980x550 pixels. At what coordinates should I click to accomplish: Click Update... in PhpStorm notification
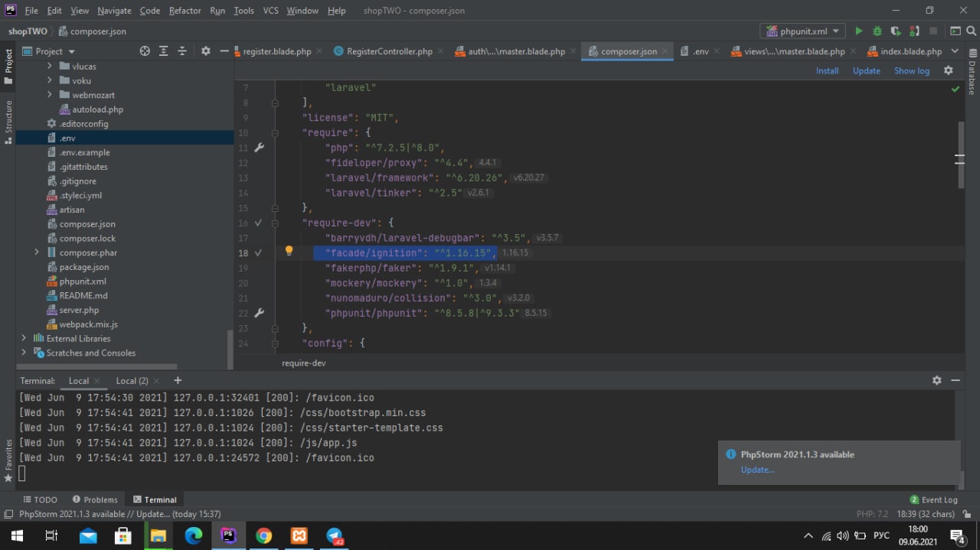click(x=757, y=470)
